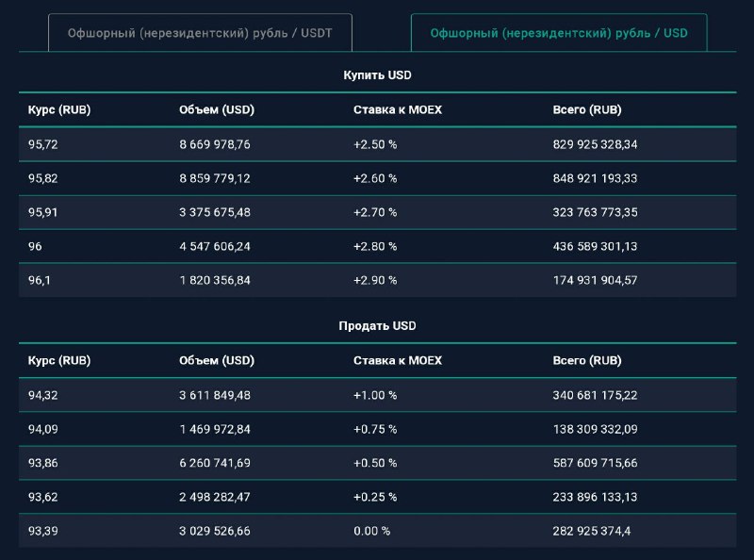Image resolution: width=754 pixels, height=560 pixels.
Task: Click volume 4 547 606,24 in the buy table
Action: coord(215,246)
